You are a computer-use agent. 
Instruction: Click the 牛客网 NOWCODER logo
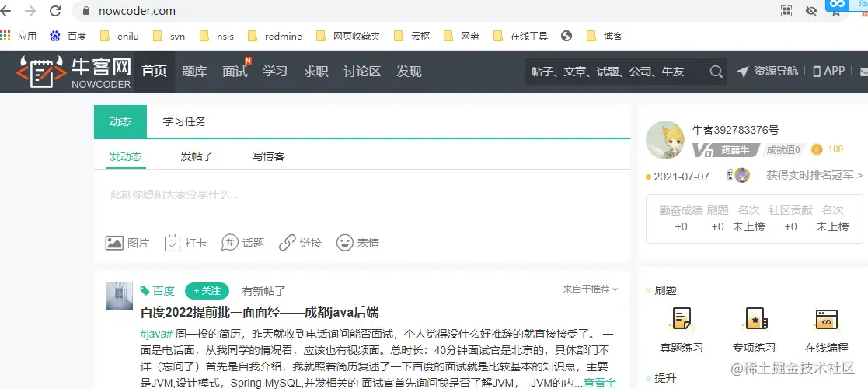click(74, 72)
